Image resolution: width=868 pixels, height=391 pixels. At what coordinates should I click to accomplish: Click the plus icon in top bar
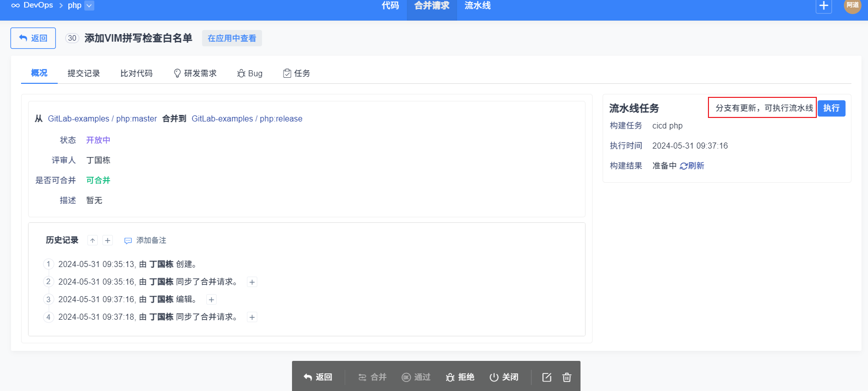pos(823,6)
